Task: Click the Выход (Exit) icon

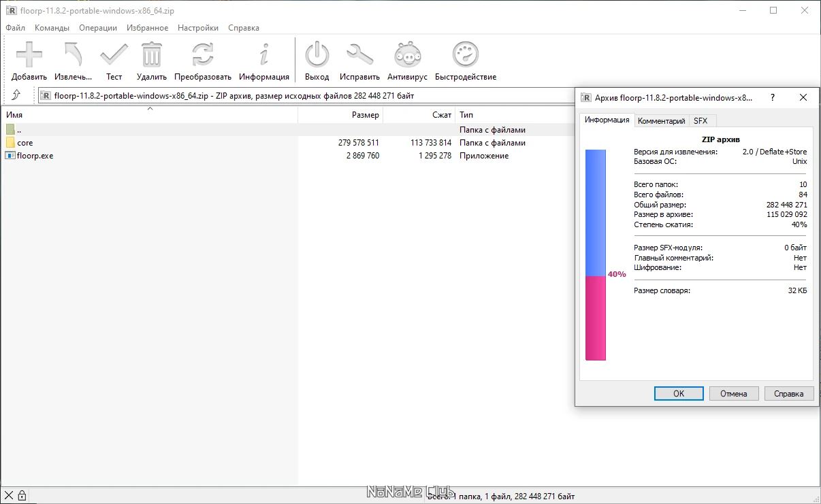Action: click(317, 54)
